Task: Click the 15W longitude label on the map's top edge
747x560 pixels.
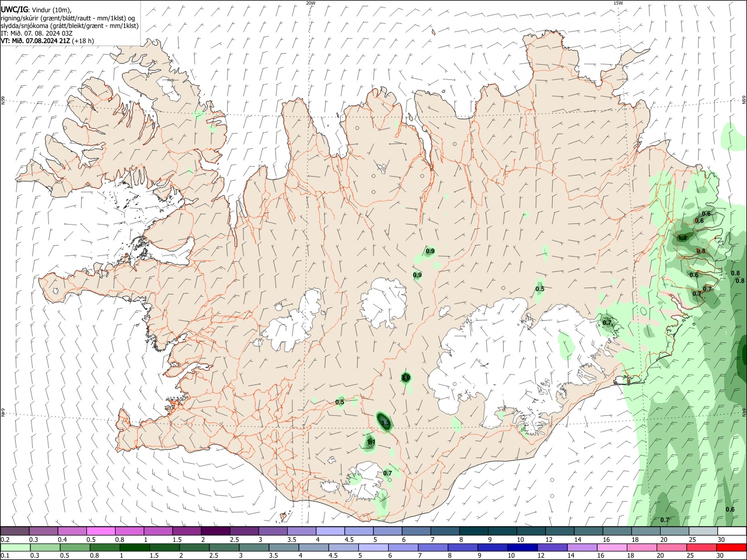Action: click(617, 3)
